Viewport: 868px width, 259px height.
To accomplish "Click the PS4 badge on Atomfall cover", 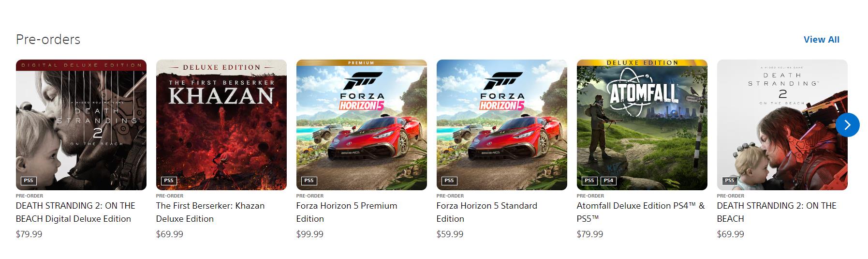I will (x=608, y=181).
